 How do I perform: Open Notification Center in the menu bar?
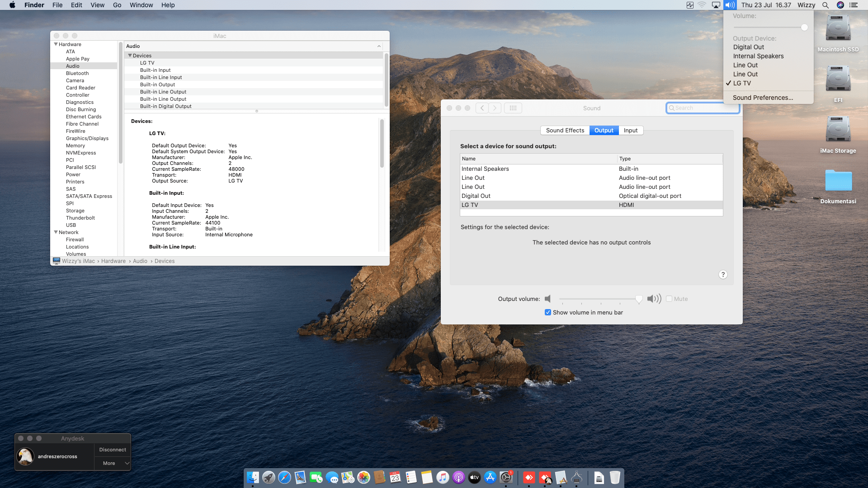pyautogui.click(x=854, y=5)
